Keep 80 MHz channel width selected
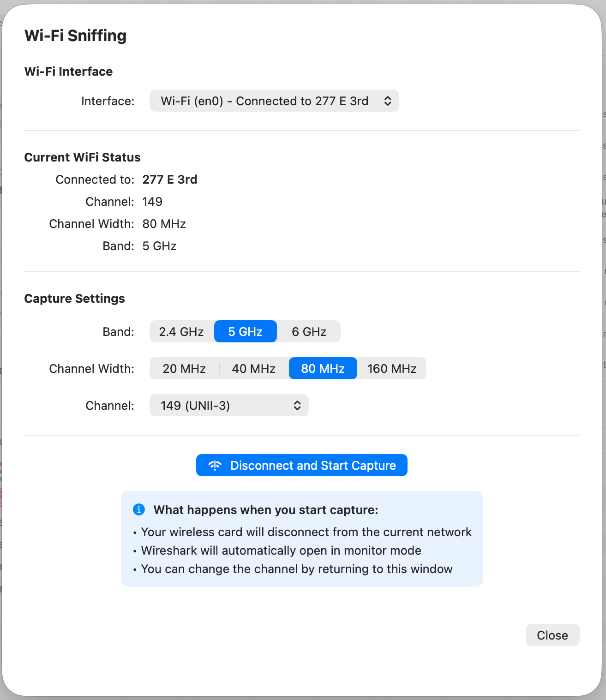Image resolution: width=606 pixels, height=700 pixels. (x=323, y=368)
